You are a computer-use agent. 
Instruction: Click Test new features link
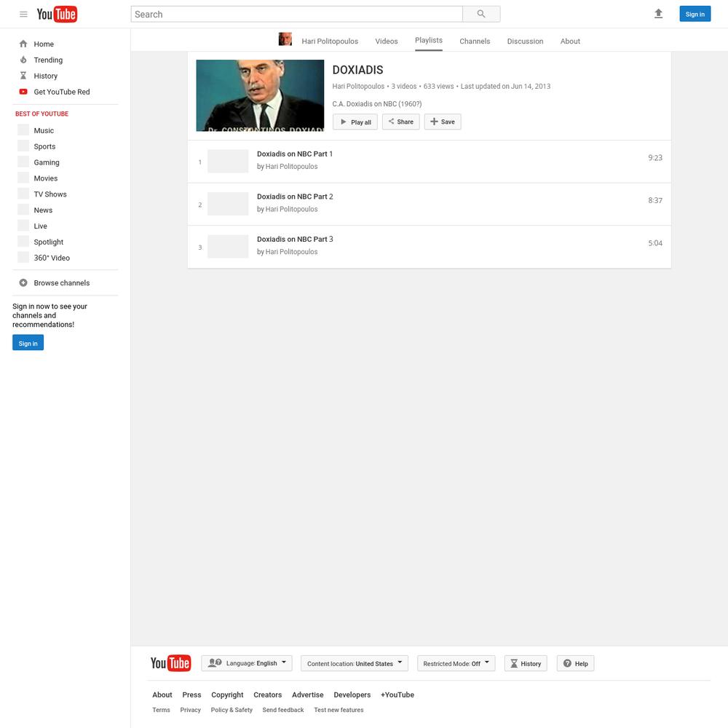pos(339,710)
